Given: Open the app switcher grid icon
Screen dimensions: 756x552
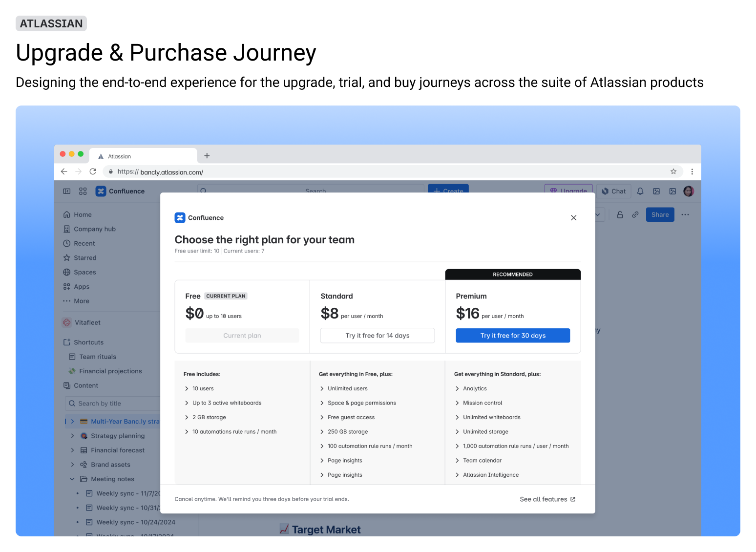Looking at the screenshot, I should point(83,191).
